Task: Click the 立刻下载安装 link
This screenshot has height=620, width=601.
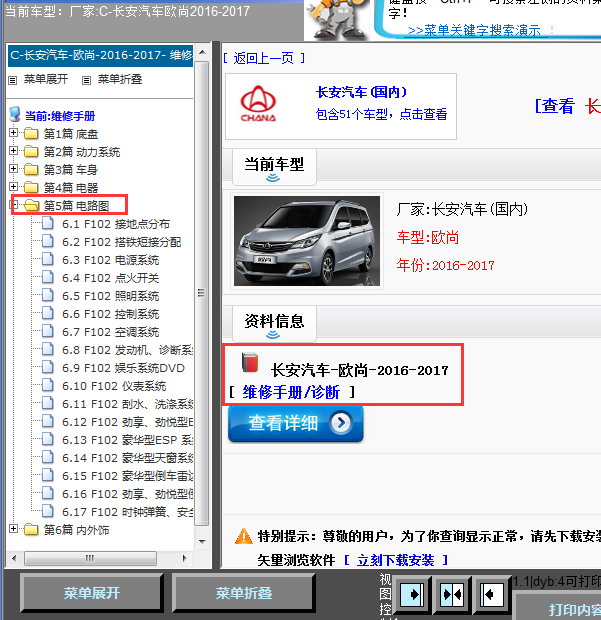Action: click(395, 560)
